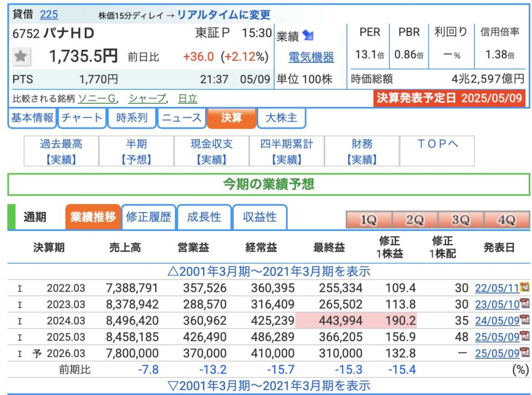
Task: Click the 2025.03 営業益 value 426,490
Action: 205,337
